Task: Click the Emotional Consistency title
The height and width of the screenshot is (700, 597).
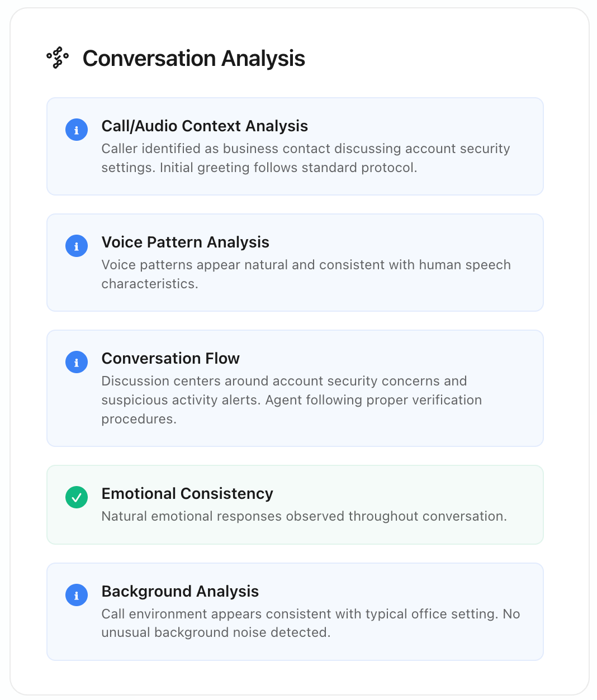Action: (187, 494)
